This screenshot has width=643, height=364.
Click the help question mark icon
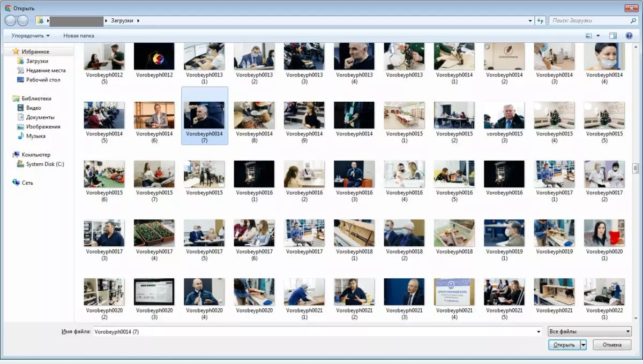coord(629,36)
